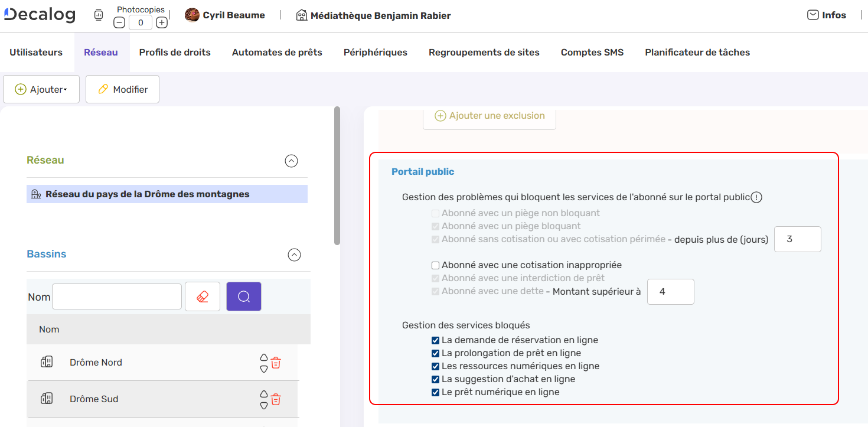Screen dimensions: 868x427
Task: Delete the Drôme Sud bassin via trash icon
Action: pyautogui.click(x=275, y=399)
